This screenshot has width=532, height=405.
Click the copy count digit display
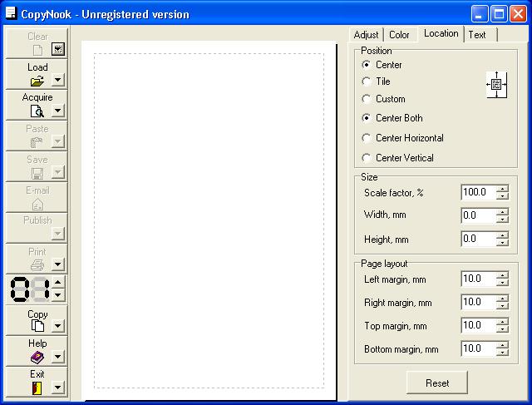point(28,289)
